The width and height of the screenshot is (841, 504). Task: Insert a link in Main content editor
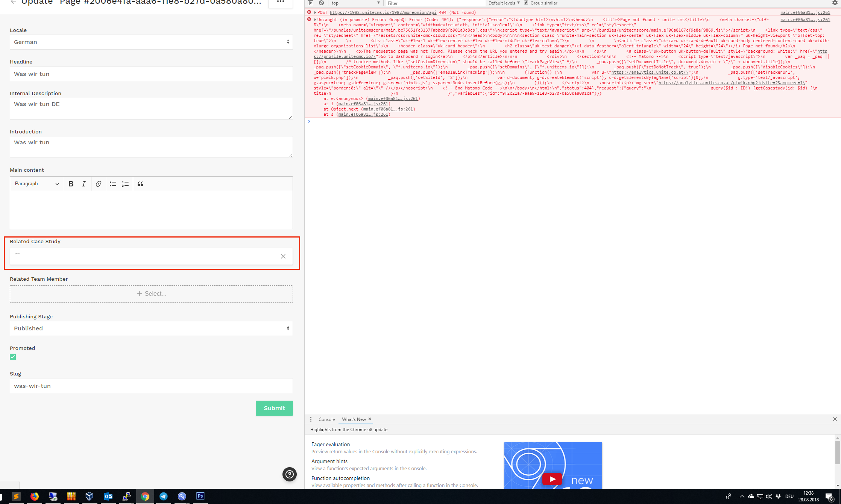coord(98,184)
